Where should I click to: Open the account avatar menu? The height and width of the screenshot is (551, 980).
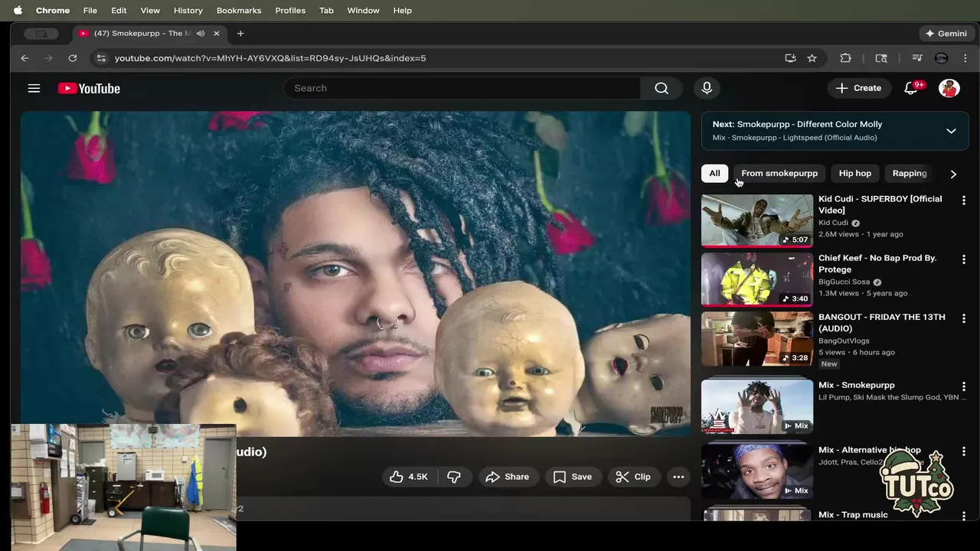(x=949, y=88)
